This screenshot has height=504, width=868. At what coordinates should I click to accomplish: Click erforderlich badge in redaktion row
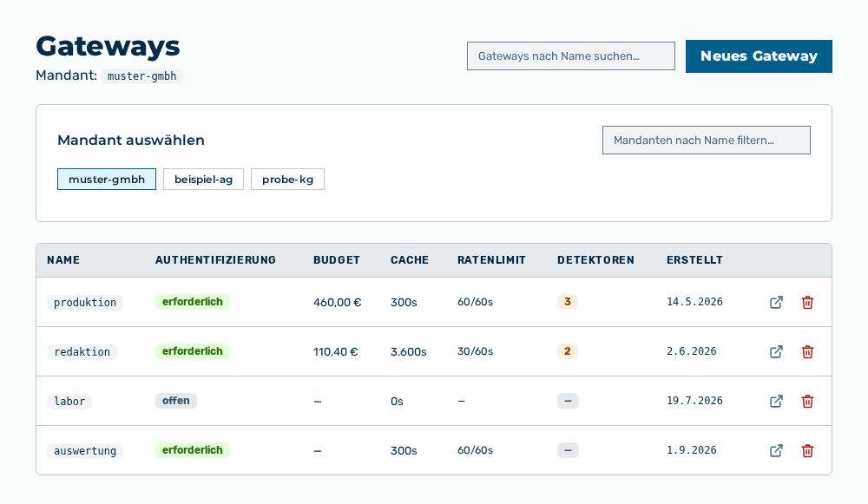click(193, 351)
